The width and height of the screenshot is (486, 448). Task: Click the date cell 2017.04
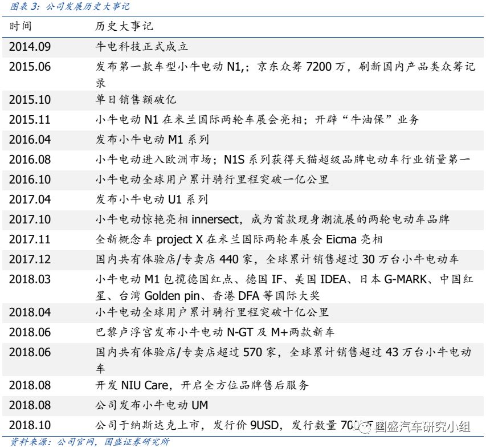pos(30,199)
